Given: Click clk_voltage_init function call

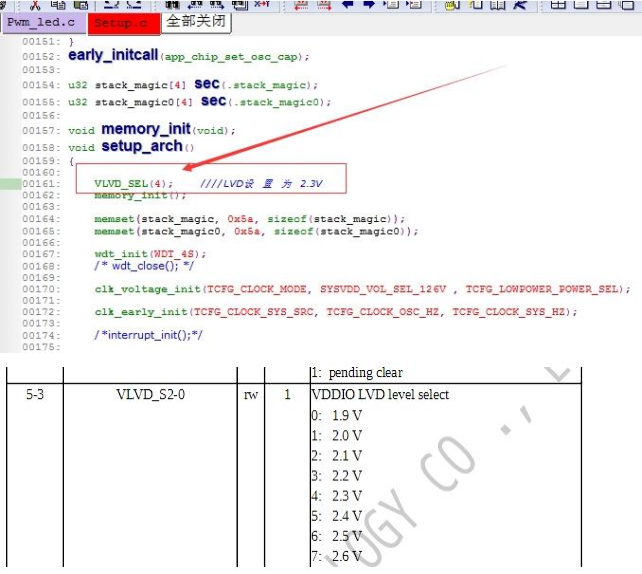Looking at the screenshot, I should [147, 289].
